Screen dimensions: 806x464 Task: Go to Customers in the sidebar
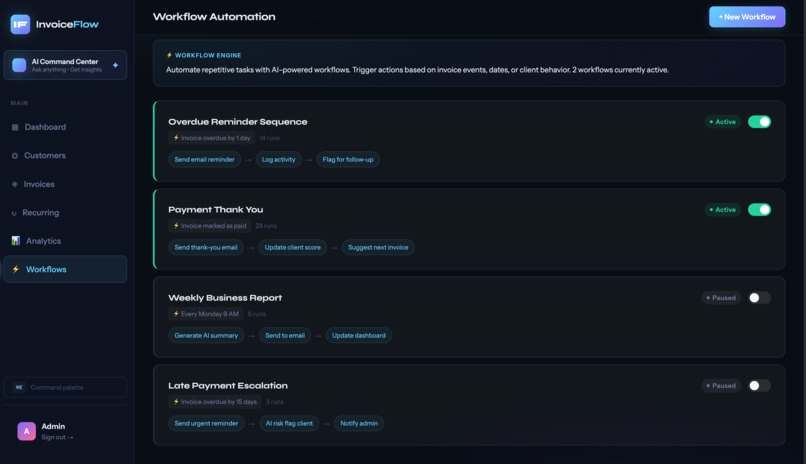click(65, 156)
